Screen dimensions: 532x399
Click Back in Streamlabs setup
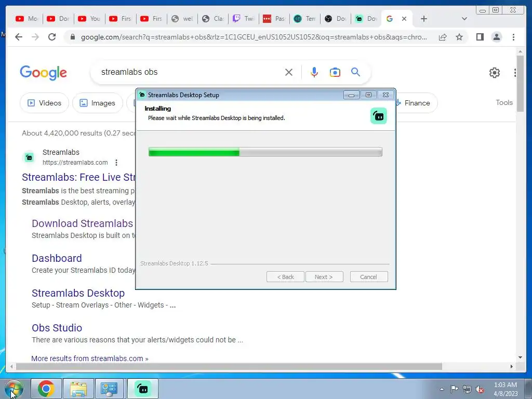[x=285, y=277]
